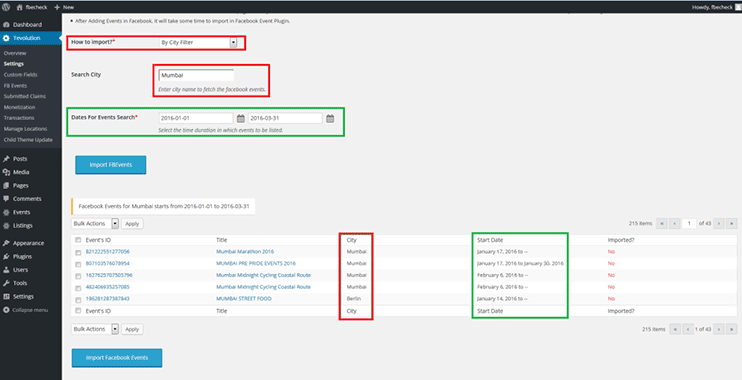This screenshot has height=380, width=742.
Task: Open event ID 821222551277056 link
Action: (107, 252)
